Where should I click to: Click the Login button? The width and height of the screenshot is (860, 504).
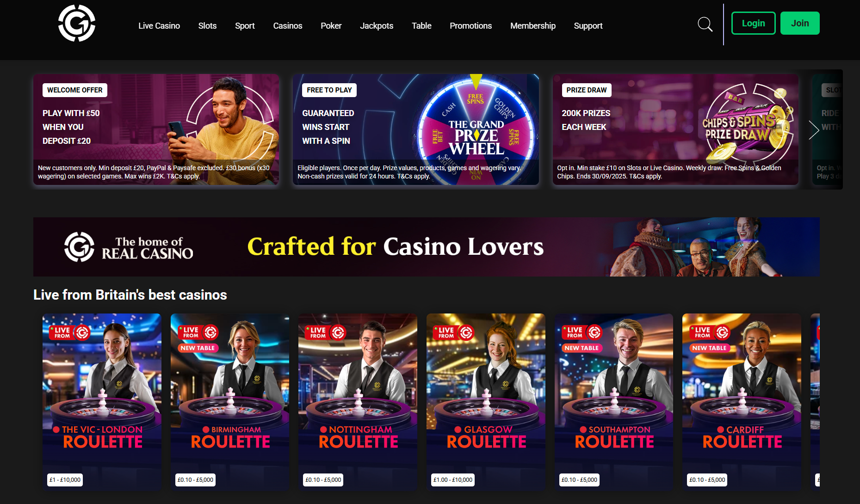pos(754,23)
